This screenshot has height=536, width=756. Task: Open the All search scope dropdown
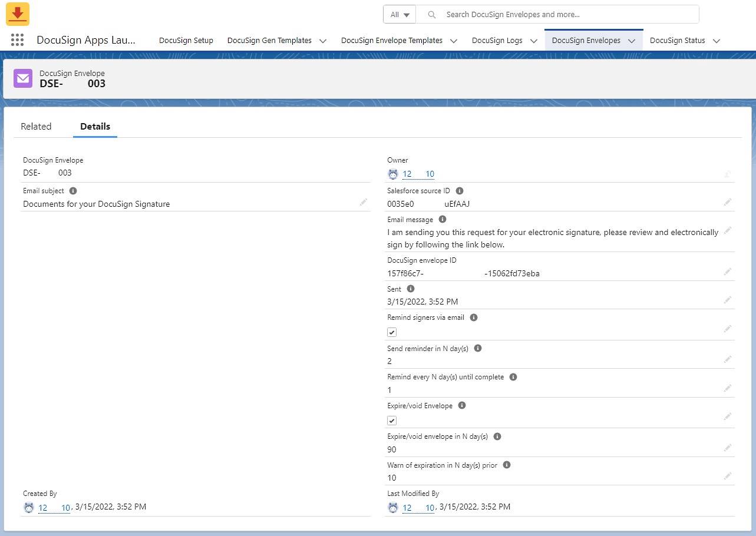[x=400, y=14]
